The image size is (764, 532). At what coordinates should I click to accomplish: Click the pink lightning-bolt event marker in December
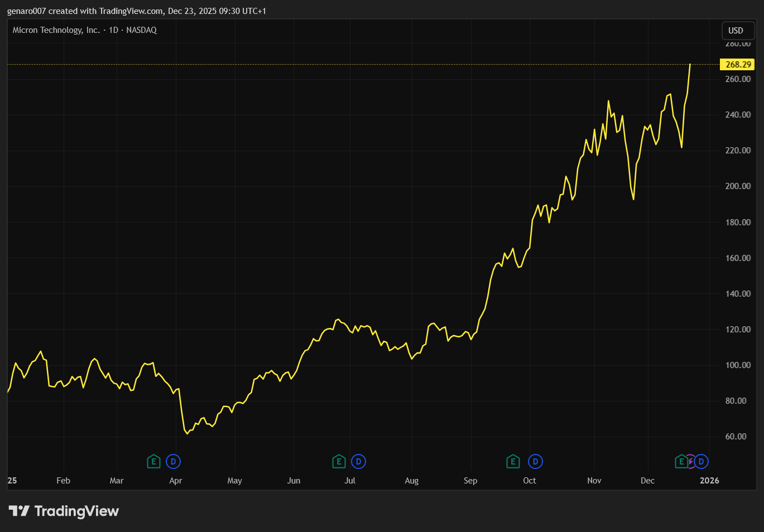click(x=691, y=462)
